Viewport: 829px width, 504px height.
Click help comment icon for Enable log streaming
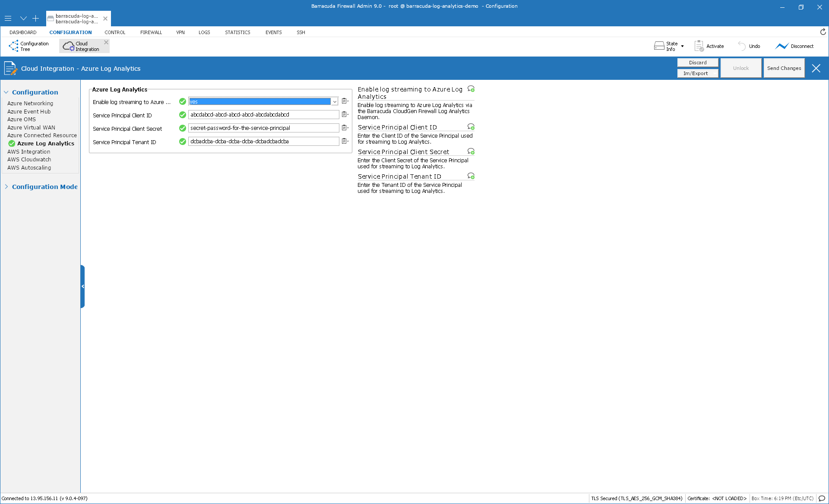click(471, 89)
